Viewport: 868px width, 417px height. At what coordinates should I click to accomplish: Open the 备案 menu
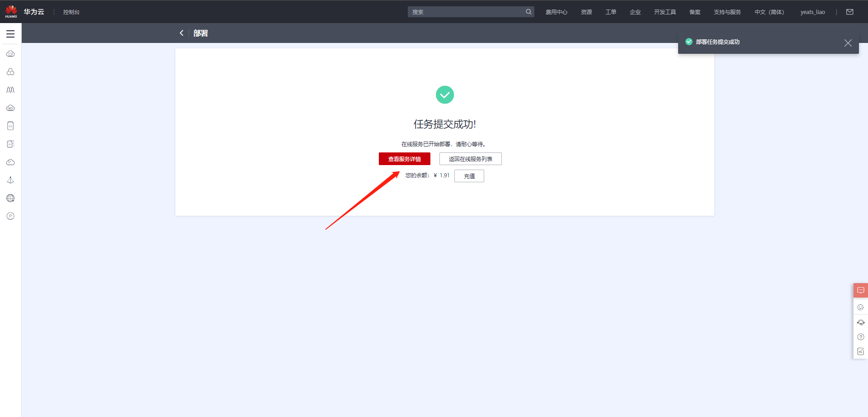[695, 12]
